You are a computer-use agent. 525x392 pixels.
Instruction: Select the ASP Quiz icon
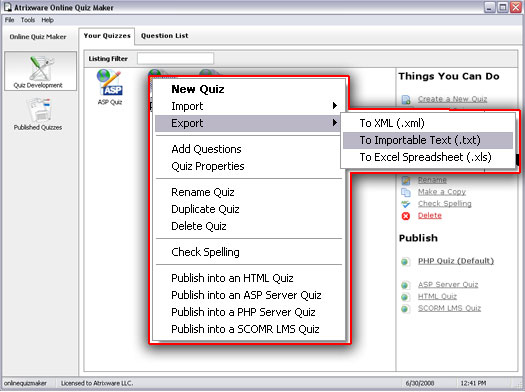point(109,83)
